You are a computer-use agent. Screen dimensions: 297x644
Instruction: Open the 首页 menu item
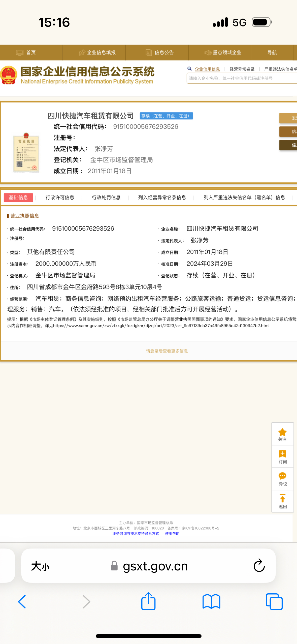31,52
